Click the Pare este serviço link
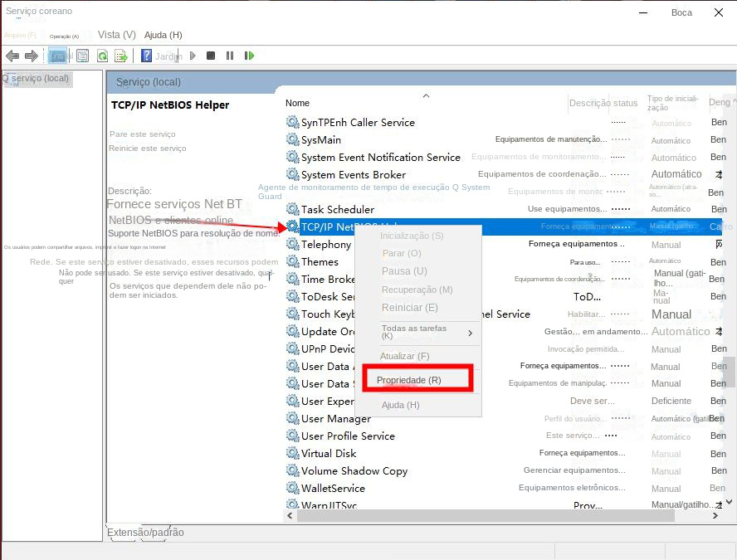This screenshot has width=737, height=560. 143,134
